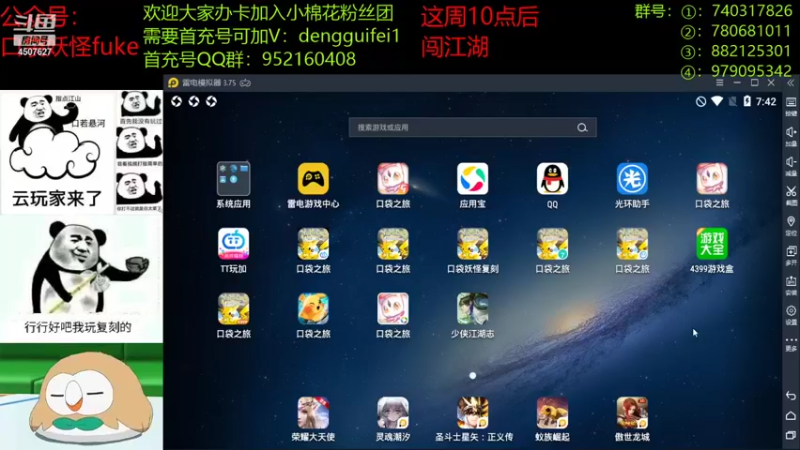Viewport: 800px width, 450px height.
Task: Open the emulator hamburger menu
Action: [719, 83]
